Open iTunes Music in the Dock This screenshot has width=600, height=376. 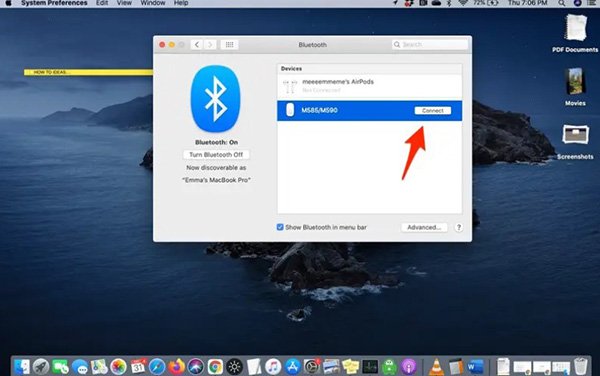pos(273,367)
